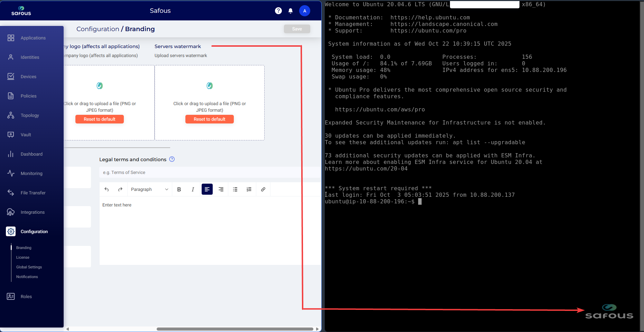Toggle bold formatting in the editor
Screen dimensions: 644x332
point(179,190)
